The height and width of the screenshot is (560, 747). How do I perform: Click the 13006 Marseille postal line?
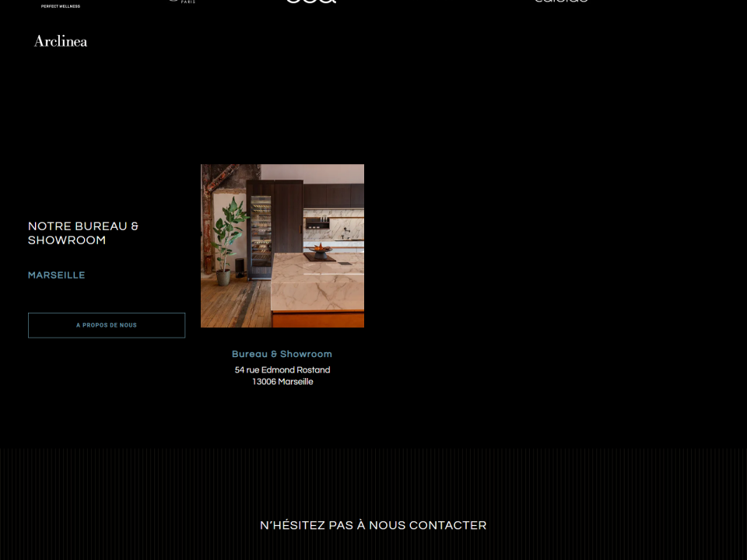click(x=283, y=381)
